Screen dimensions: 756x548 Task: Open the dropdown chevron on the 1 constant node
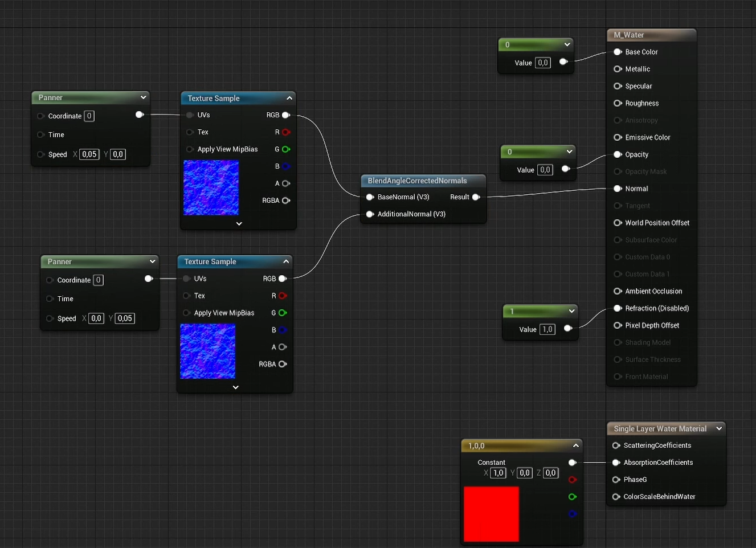click(x=571, y=311)
